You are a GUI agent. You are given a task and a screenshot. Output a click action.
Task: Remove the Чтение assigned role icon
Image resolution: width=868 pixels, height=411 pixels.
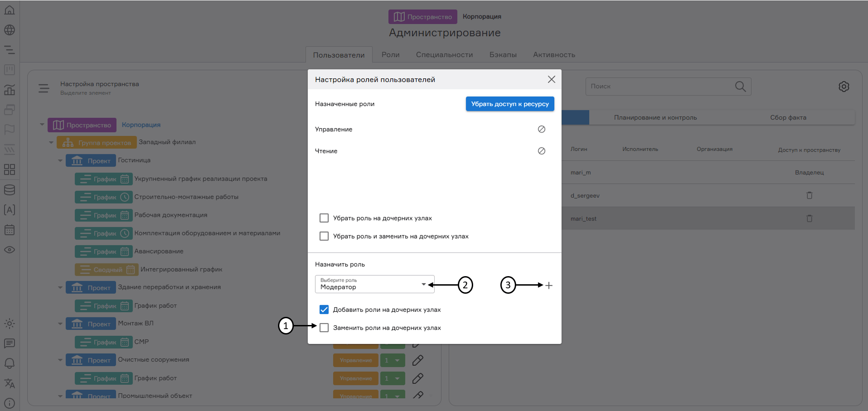pyautogui.click(x=541, y=151)
